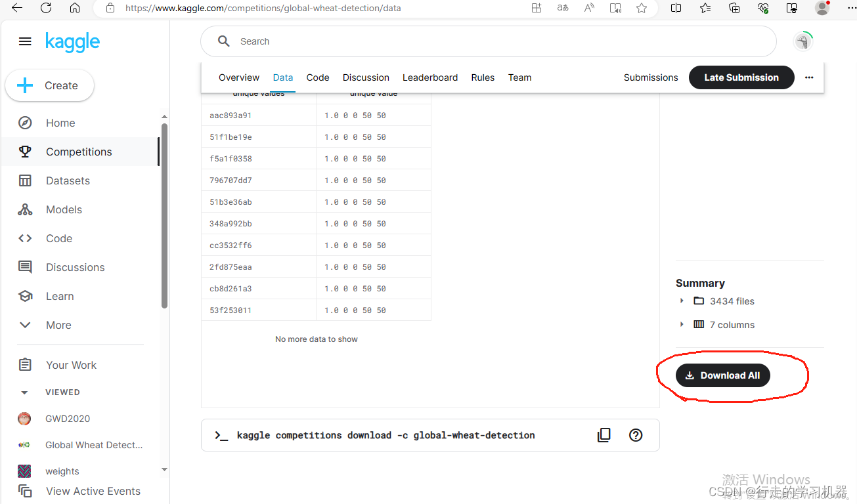The width and height of the screenshot is (857, 504).
Task: Expand the More sidebar section
Action: 24,325
